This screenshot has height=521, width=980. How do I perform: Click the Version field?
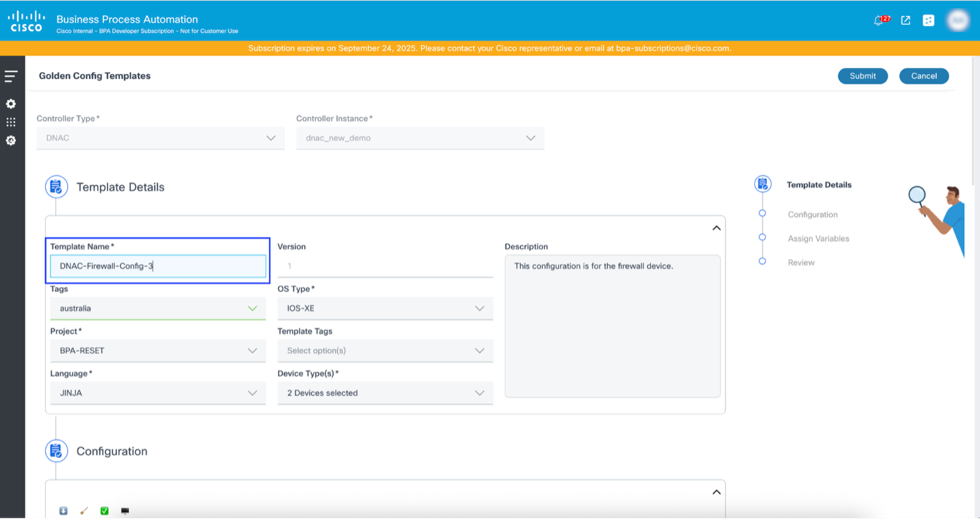pos(385,266)
